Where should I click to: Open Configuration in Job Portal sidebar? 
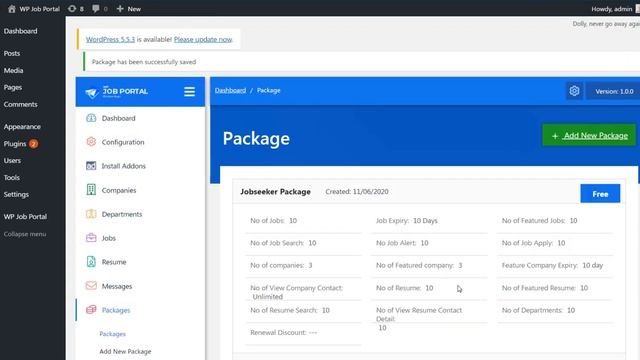point(123,142)
